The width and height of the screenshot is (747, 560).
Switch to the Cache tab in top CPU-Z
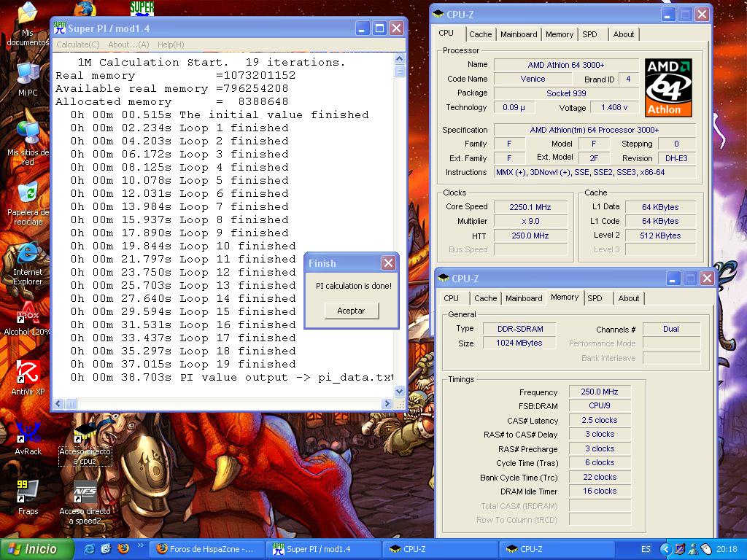tap(480, 34)
